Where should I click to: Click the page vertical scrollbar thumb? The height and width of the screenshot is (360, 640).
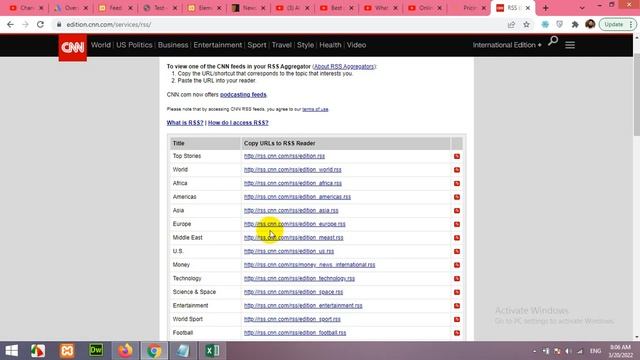pos(636,95)
